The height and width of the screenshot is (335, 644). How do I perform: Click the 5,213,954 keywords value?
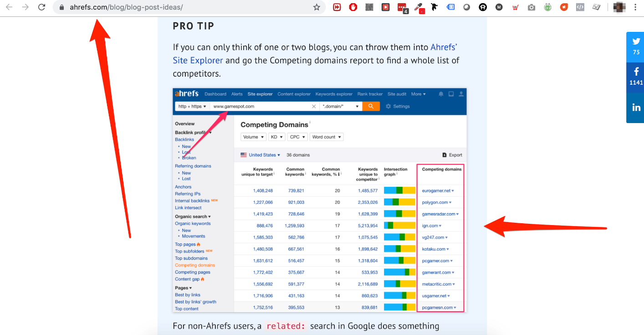368,226
